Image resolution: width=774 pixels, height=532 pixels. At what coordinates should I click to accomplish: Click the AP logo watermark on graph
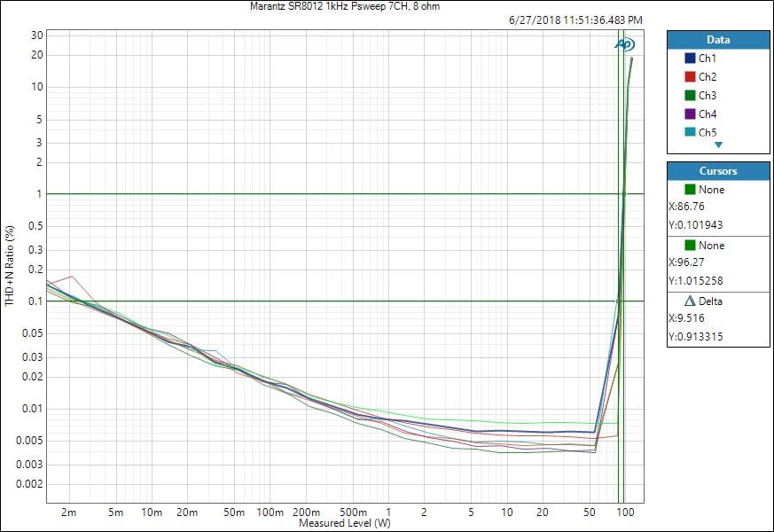tap(625, 43)
